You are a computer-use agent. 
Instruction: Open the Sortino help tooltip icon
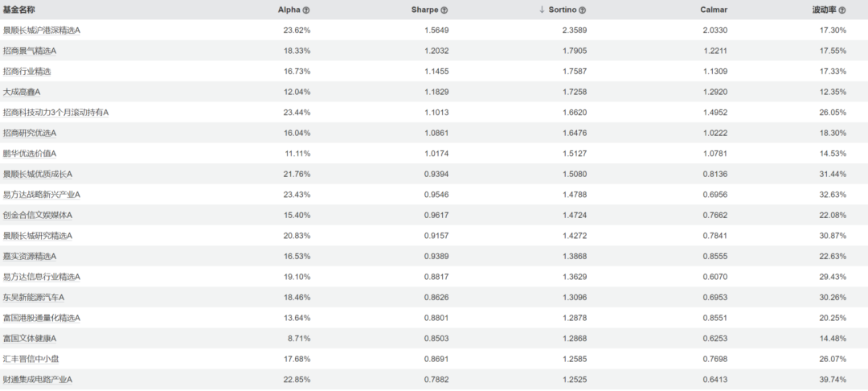583,10
